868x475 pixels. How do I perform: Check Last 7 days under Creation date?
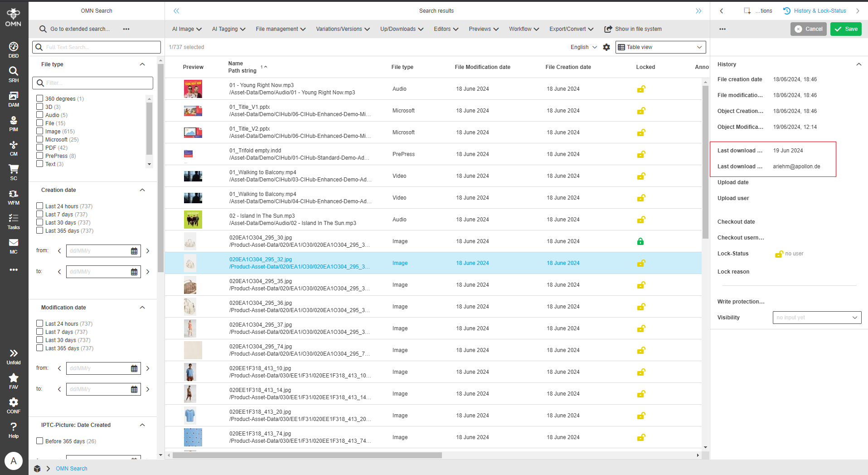39,214
